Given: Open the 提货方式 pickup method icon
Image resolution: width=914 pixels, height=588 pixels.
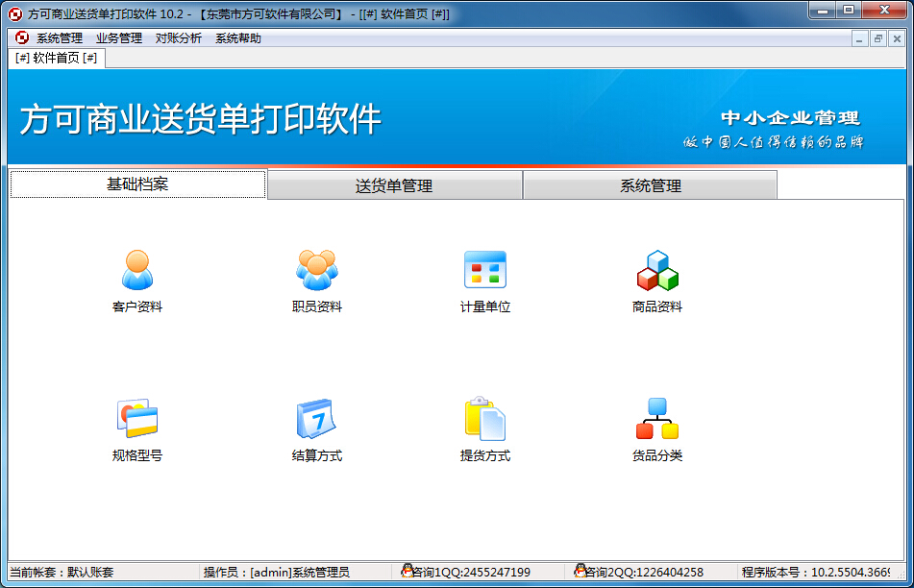Looking at the screenshot, I should [x=485, y=418].
